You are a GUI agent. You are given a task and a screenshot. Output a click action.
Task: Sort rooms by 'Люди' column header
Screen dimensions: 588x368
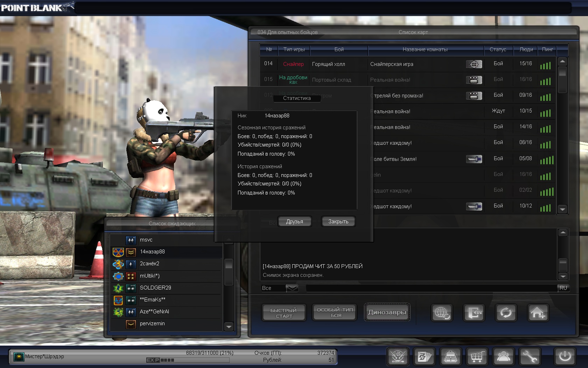click(526, 49)
